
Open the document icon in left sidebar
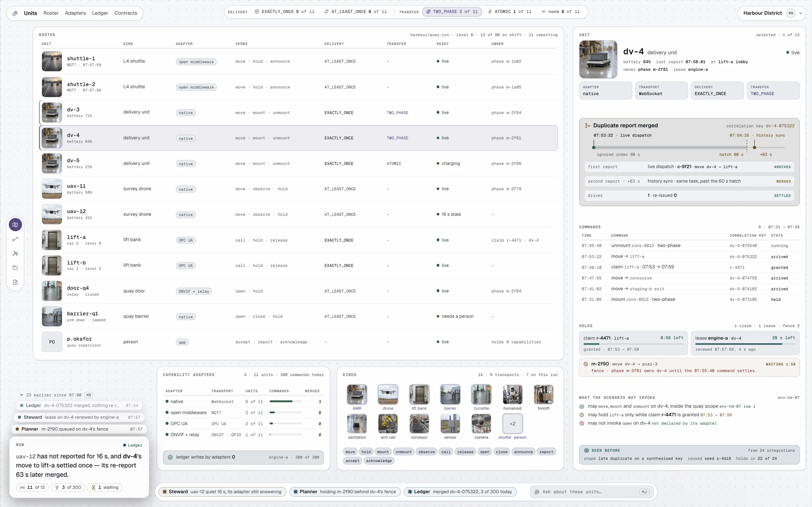pyautogui.click(x=16, y=282)
